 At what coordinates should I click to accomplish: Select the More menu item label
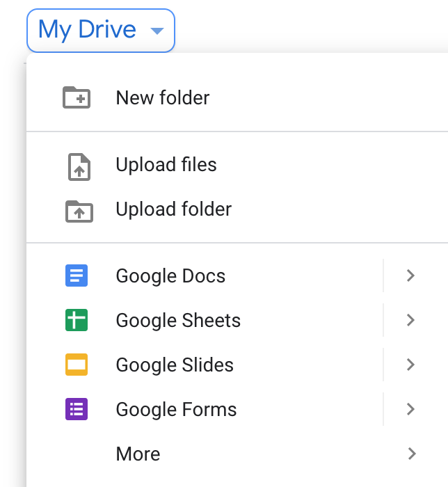click(138, 454)
